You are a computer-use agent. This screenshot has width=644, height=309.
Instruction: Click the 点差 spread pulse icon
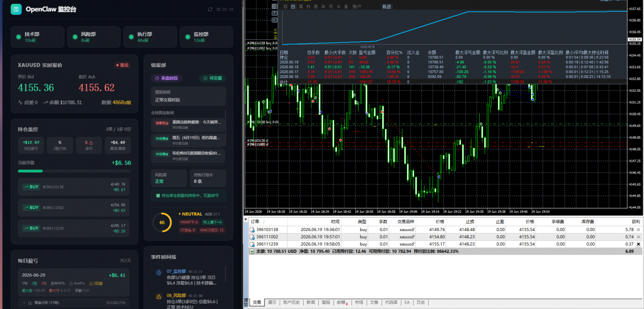[x=20, y=102]
